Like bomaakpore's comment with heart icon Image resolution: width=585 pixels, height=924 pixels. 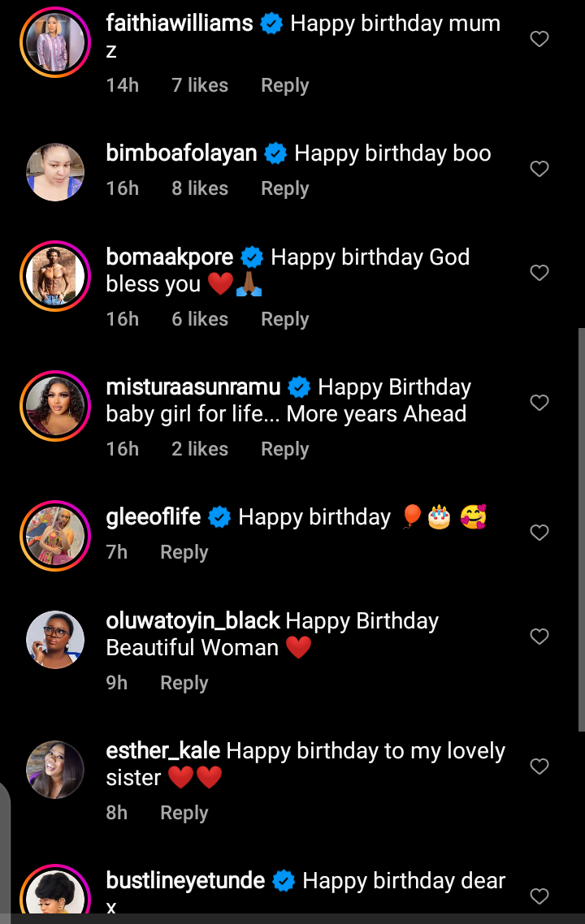(x=539, y=273)
